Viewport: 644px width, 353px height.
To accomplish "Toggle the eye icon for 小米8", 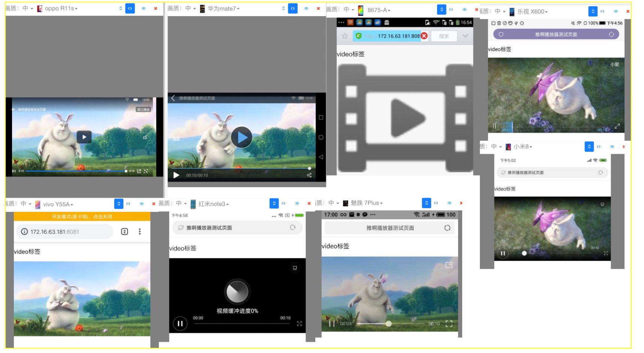I will coord(612,146).
